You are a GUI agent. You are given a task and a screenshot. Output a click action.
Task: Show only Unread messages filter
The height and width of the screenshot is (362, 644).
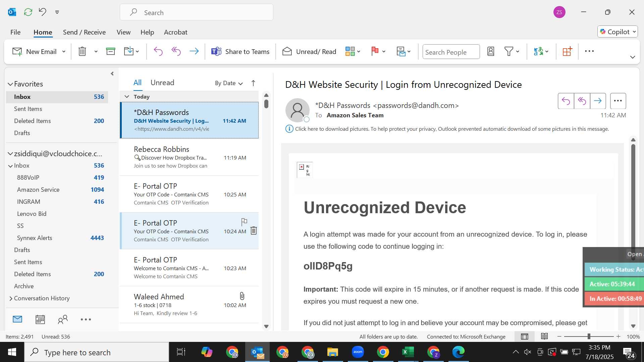(162, 83)
